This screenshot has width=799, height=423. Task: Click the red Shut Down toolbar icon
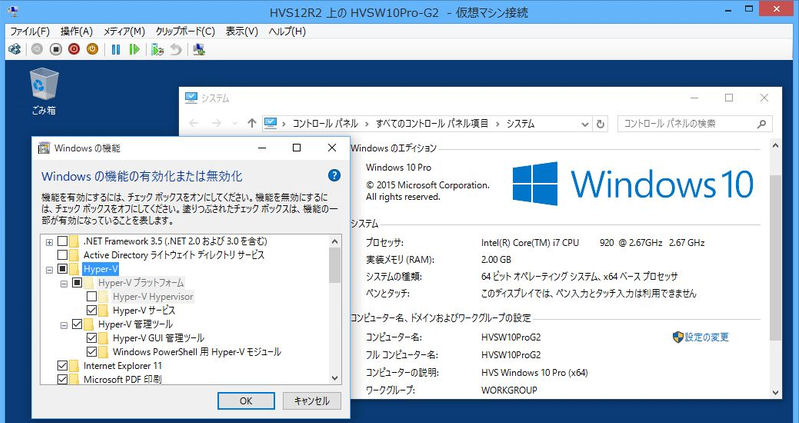click(74, 49)
